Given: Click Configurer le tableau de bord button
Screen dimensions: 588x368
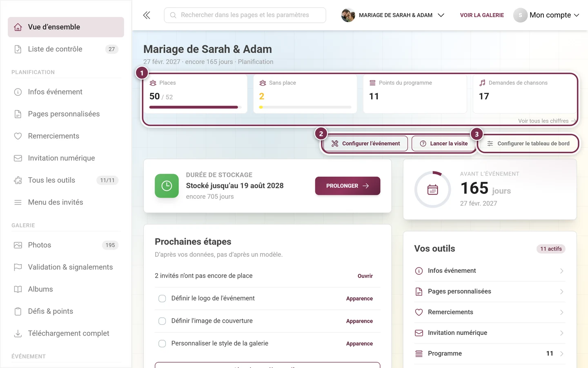Looking at the screenshot, I should click(x=528, y=144).
